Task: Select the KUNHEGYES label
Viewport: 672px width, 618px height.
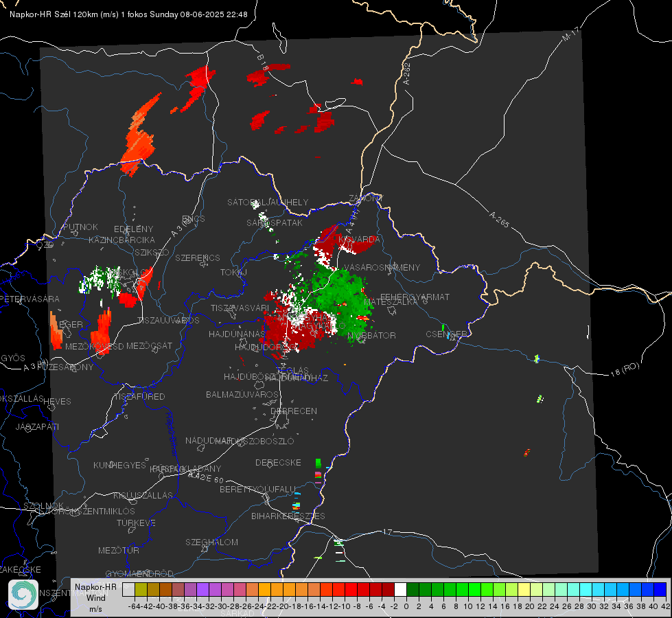Action: (x=119, y=466)
